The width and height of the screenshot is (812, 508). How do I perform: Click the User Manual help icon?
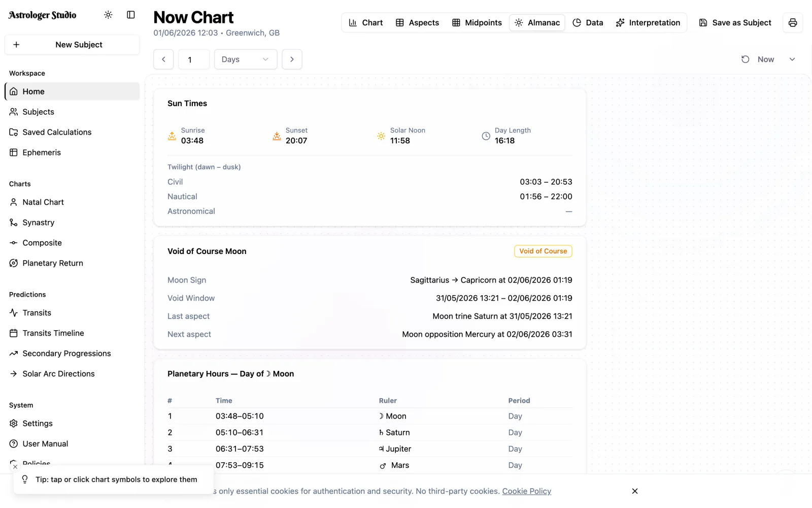click(x=14, y=444)
